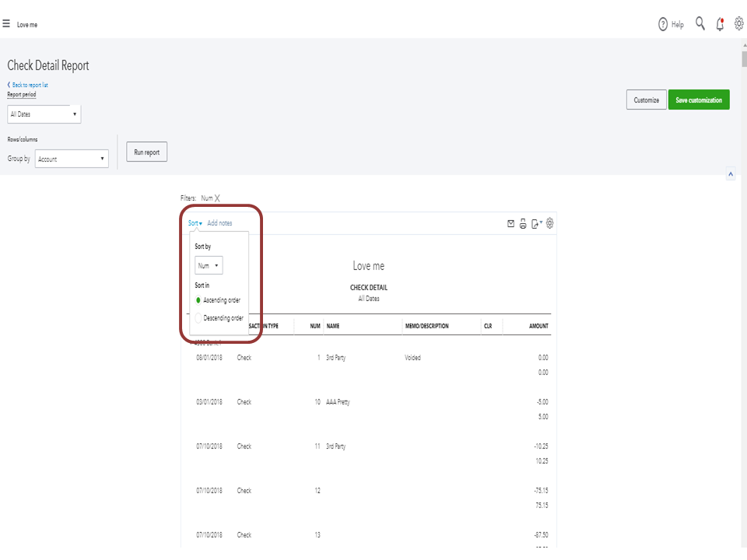Viewport: 747px width, 560px height.
Task: Open the Group by Account dropdown
Action: point(72,159)
